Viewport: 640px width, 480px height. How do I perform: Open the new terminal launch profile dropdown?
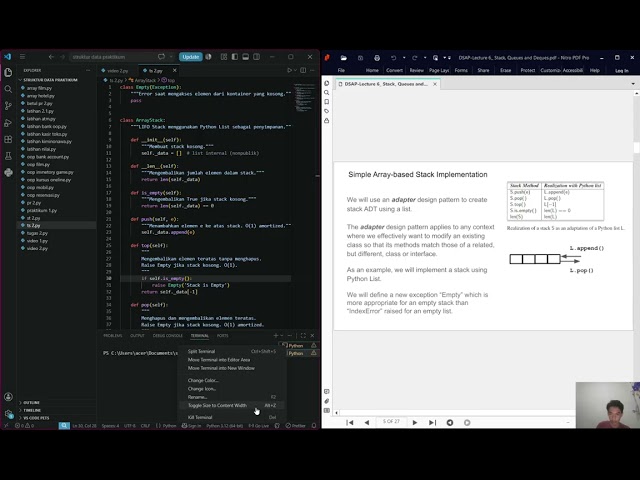click(x=282, y=336)
